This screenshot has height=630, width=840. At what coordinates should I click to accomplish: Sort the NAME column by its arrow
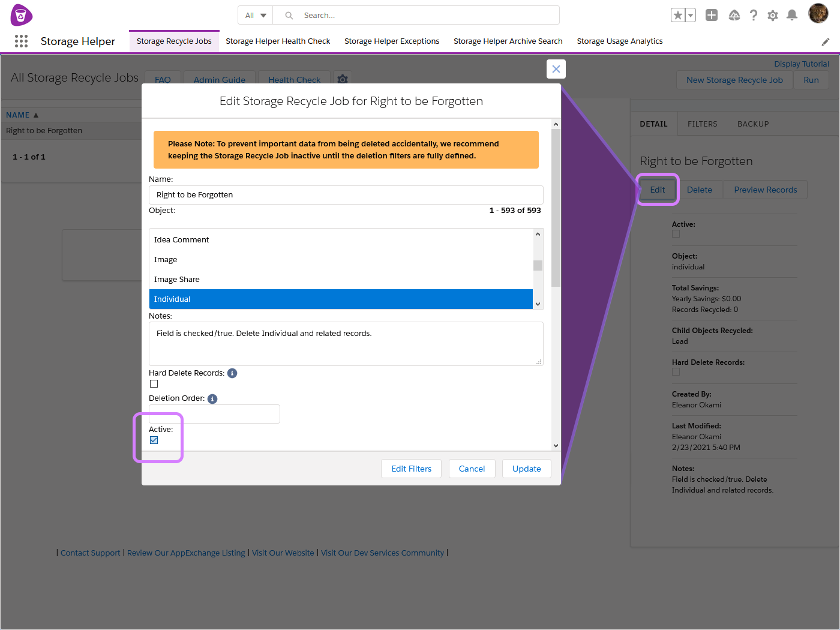point(36,115)
